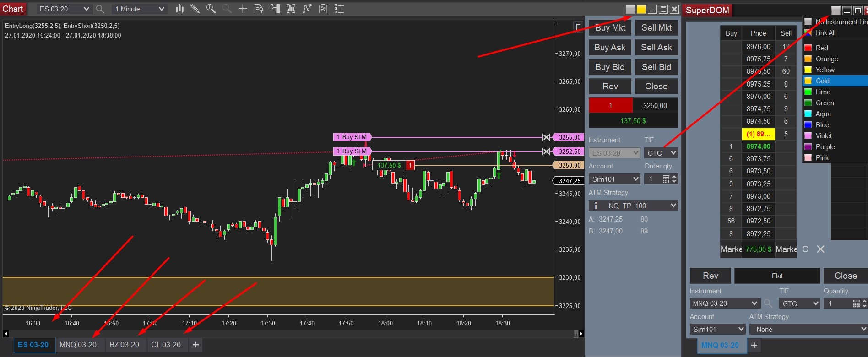Click the SuperDOM Rev button

pyautogui.click(x=711, y=276)
